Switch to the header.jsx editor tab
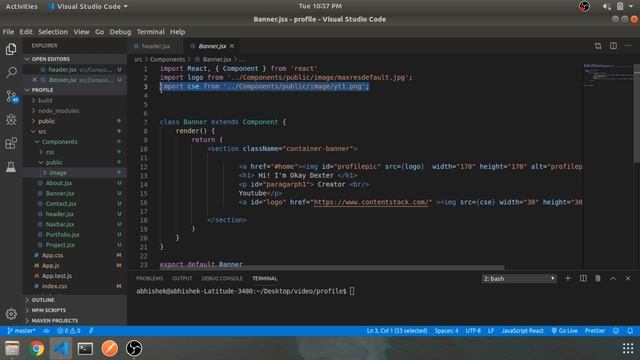The width and height of the screenshot is (640, 360). (156, 46)
